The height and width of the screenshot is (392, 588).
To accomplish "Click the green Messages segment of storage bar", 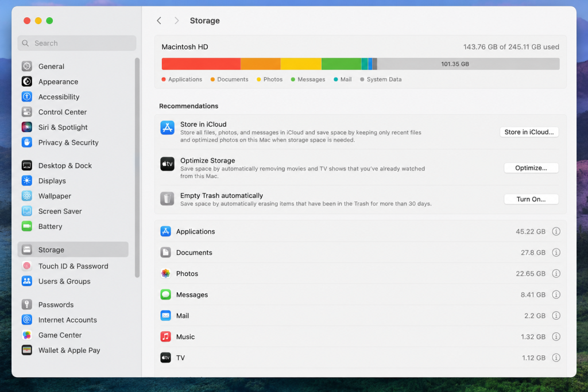I will coord(341,64).
